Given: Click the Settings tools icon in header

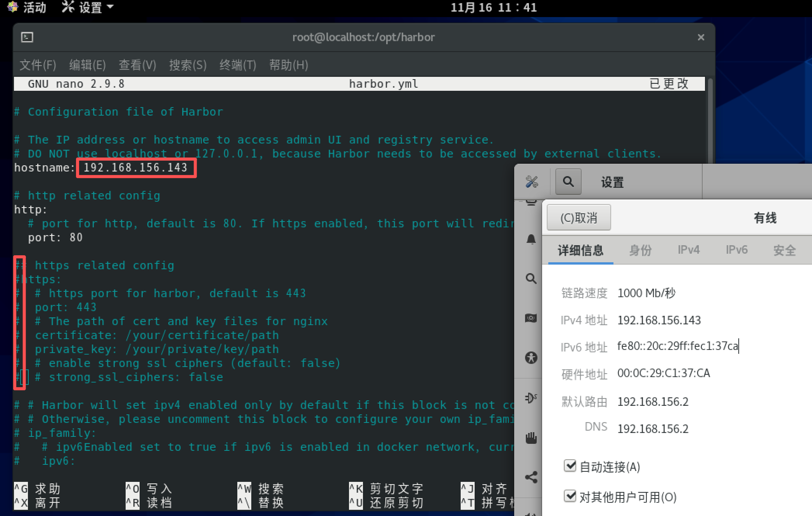Looking at the screenshot, I should point(532,182).
